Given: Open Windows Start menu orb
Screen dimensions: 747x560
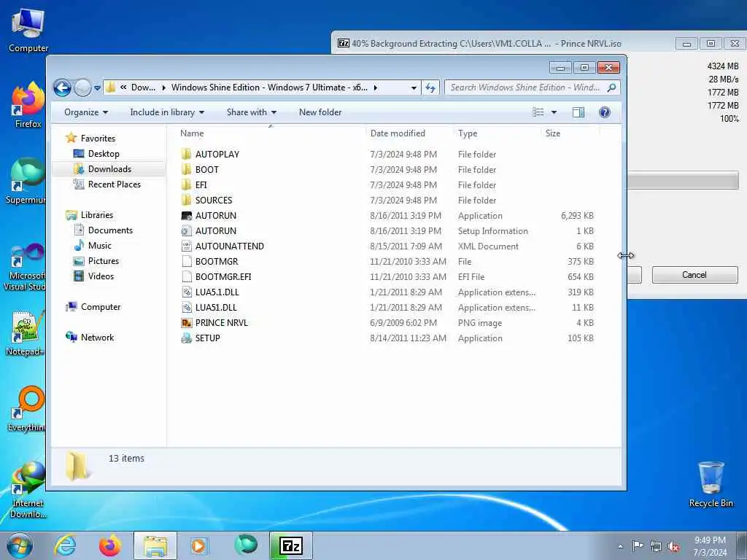Looking at the screenshot, I should coord(20,545).
